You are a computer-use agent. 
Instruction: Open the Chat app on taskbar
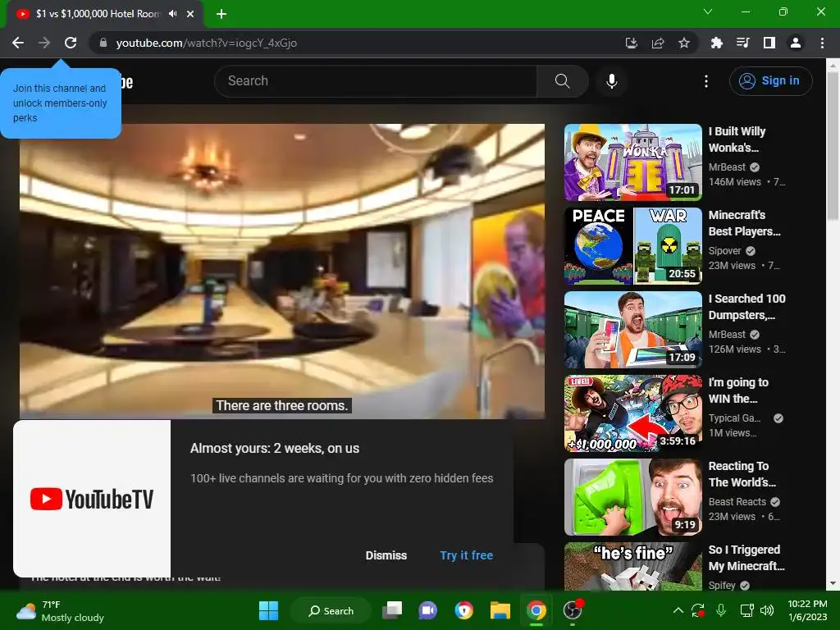[427, 610]
